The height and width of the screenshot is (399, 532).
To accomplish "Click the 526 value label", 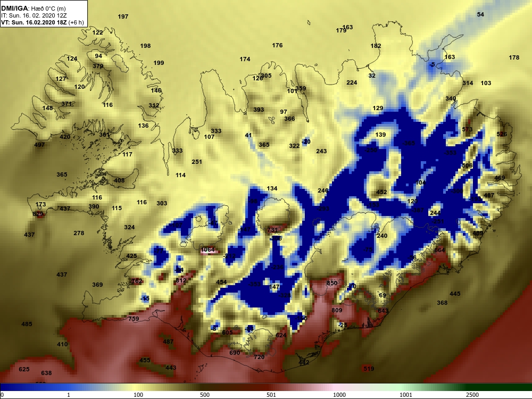I will [502, 134].
